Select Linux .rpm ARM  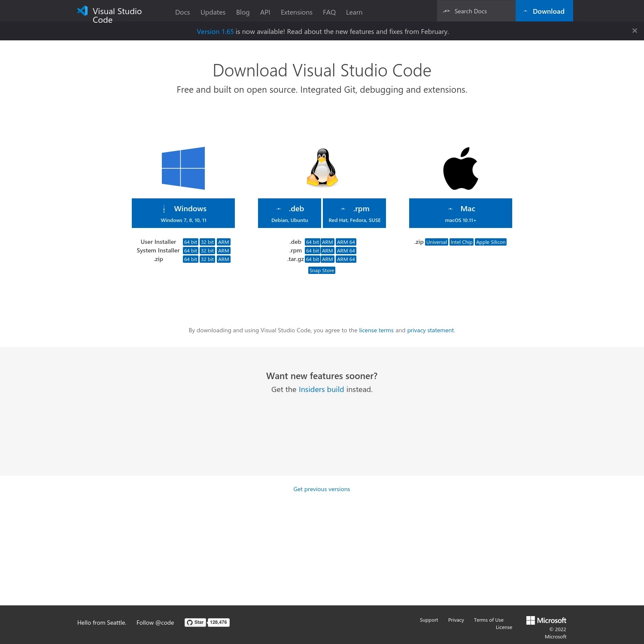[x=328, y=251]
